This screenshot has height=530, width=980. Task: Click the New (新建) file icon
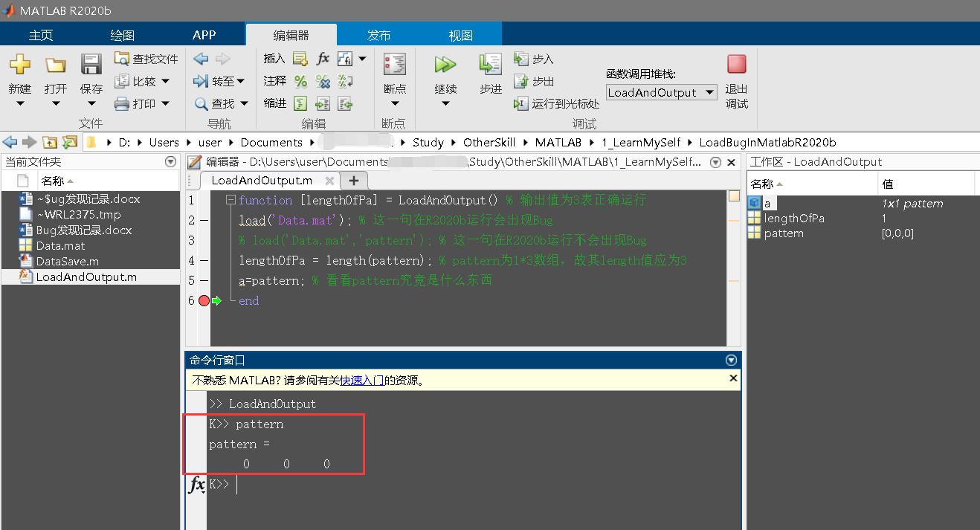tap(20, 65)
